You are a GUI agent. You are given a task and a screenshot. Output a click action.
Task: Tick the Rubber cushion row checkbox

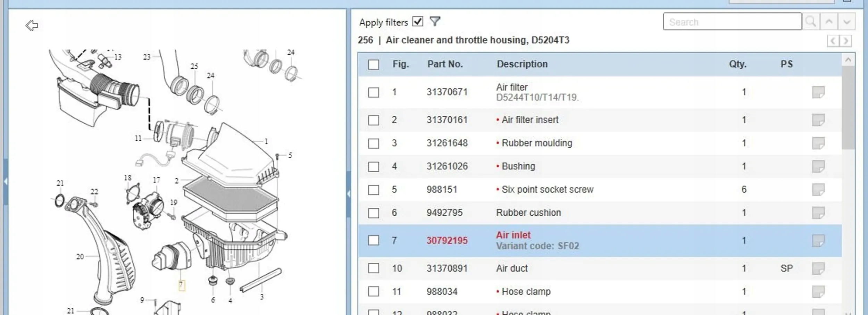[374, 213]
